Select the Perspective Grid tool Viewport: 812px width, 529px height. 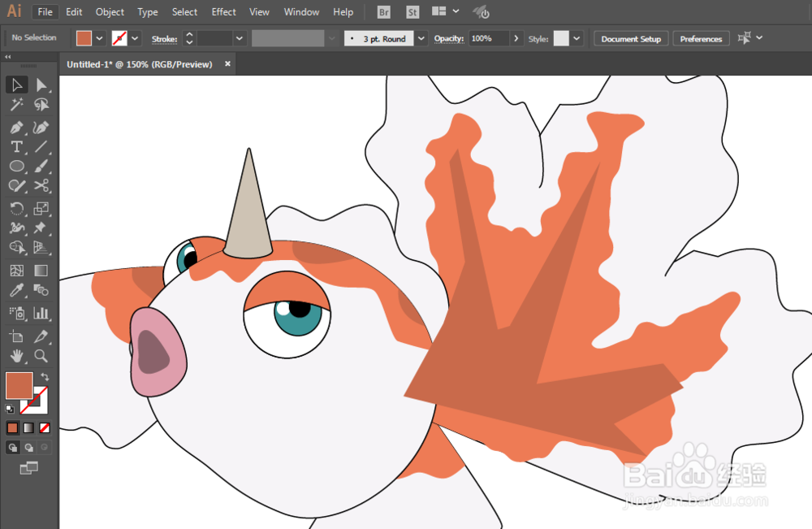click(41, 248)
